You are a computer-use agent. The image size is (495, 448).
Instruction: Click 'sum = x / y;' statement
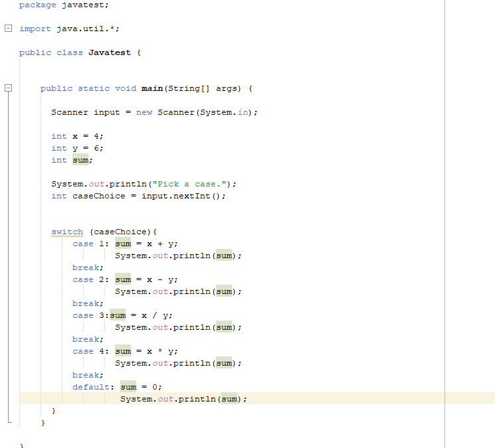coord(141,315)
